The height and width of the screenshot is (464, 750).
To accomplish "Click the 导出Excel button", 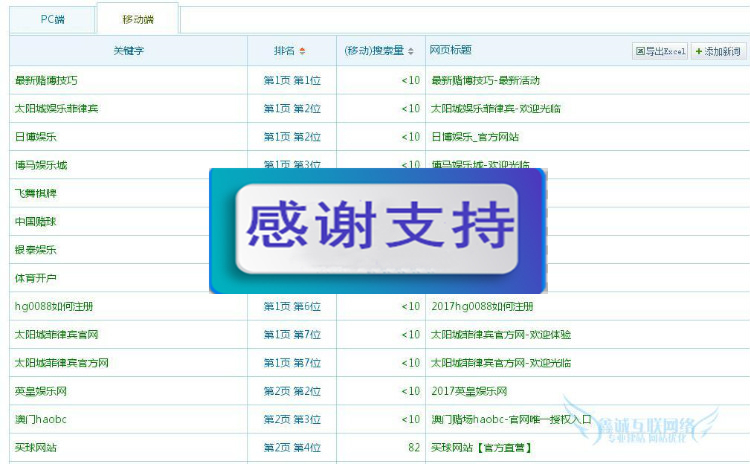I will [x=660, y=51].
